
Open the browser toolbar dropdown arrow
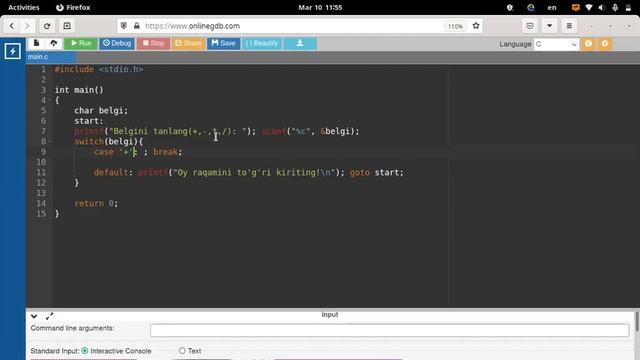pos(549,26)
